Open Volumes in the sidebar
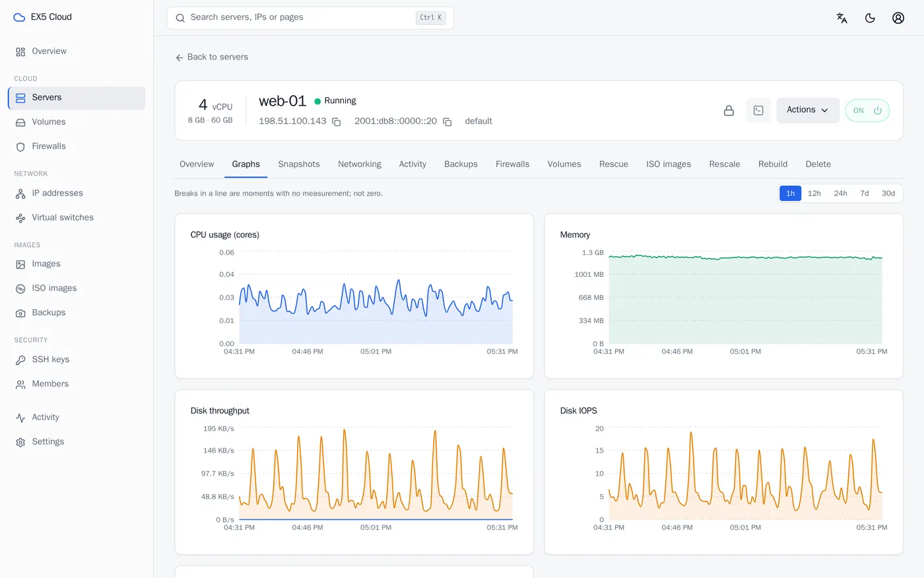The width and height of the screenshot is (924, 578). 77,122
